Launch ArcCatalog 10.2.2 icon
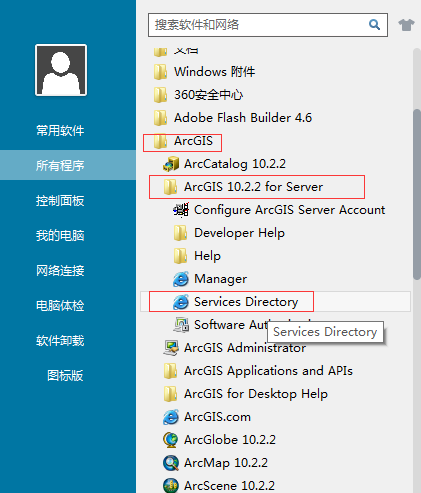Screen dimensions: 421x493 [171, 164]
